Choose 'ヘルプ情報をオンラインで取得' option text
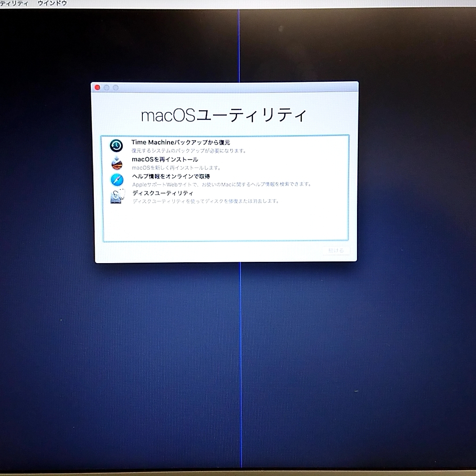Screen dimensions: 476x476 point(171,176)
